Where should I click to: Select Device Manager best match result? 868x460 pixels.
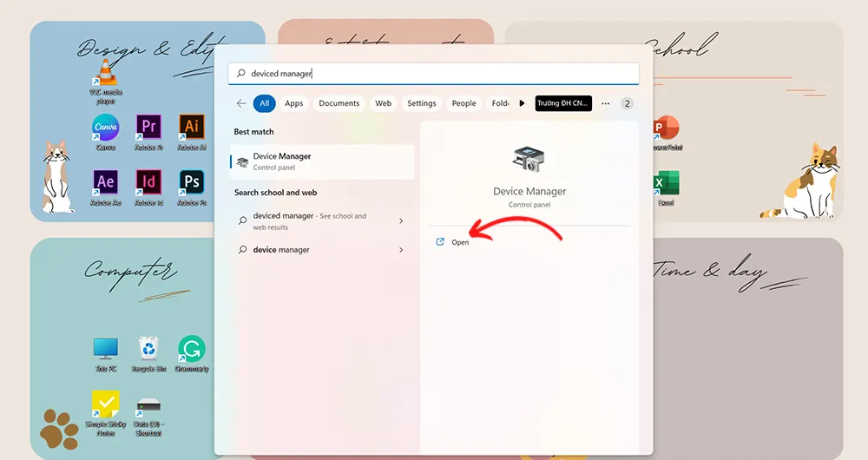321,161
